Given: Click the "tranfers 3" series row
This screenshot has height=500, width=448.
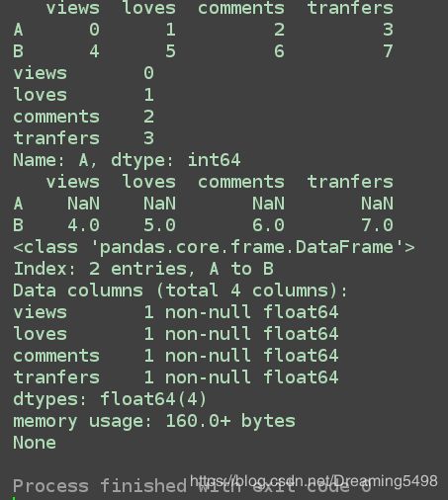Looking at the screenshot, I should (x=83, y=138).
